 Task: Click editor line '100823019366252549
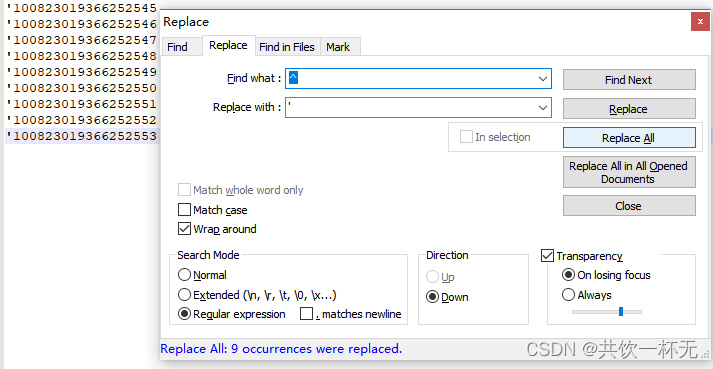tap(81, 71)
